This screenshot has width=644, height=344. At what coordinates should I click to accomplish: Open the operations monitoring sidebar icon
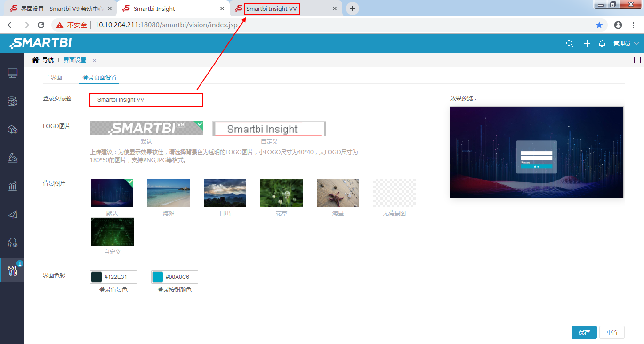click(13, 243)
